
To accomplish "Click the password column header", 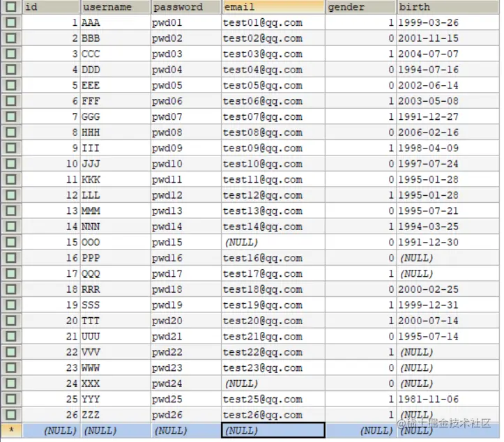I will (x=186, y=7).
